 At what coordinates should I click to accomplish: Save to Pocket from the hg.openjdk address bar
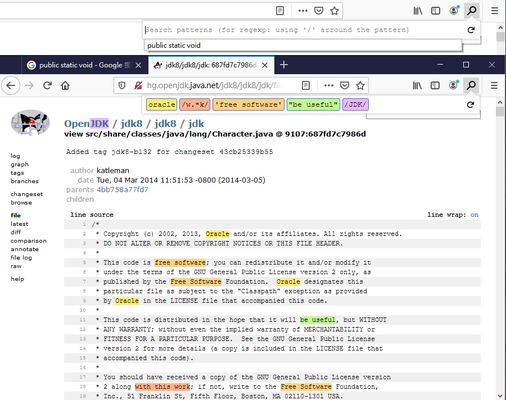[x=344, y=86]
